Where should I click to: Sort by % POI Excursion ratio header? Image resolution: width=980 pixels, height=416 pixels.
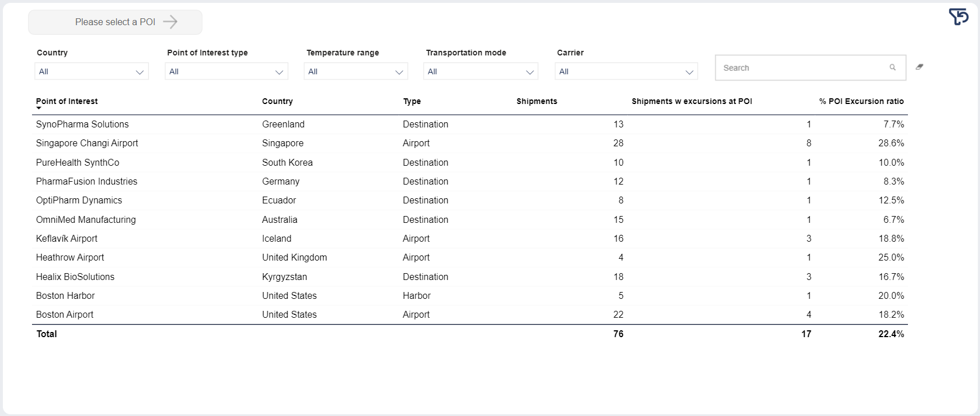coord(862,101)
